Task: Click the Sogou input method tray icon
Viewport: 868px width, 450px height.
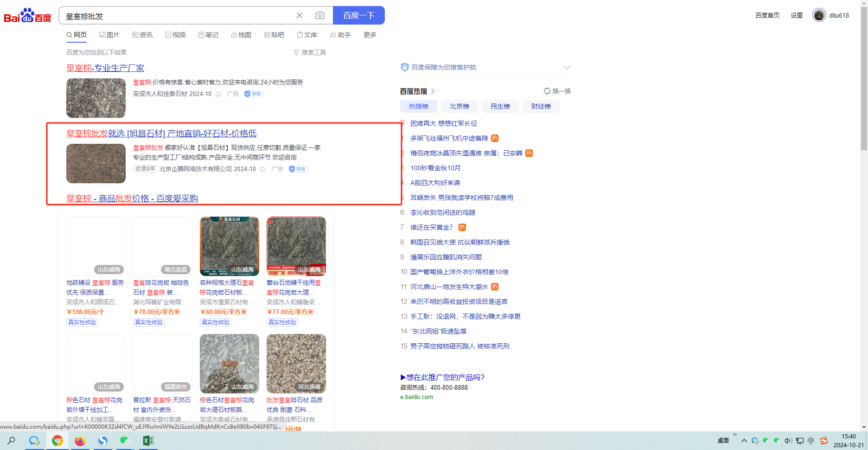Action: [824, 441]
